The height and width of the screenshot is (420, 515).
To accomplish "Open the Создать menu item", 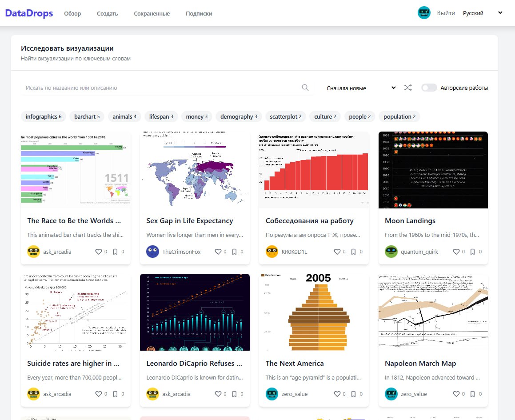I will pos(107,14).
